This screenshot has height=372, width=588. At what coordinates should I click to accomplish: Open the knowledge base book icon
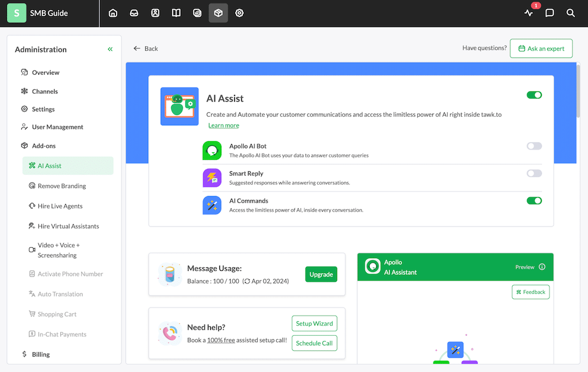(176, 13)
